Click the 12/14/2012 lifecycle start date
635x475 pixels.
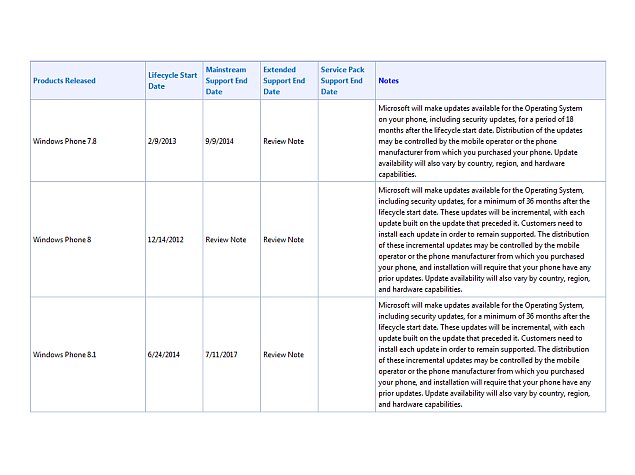pyautogui.click(x=165, y=240)
